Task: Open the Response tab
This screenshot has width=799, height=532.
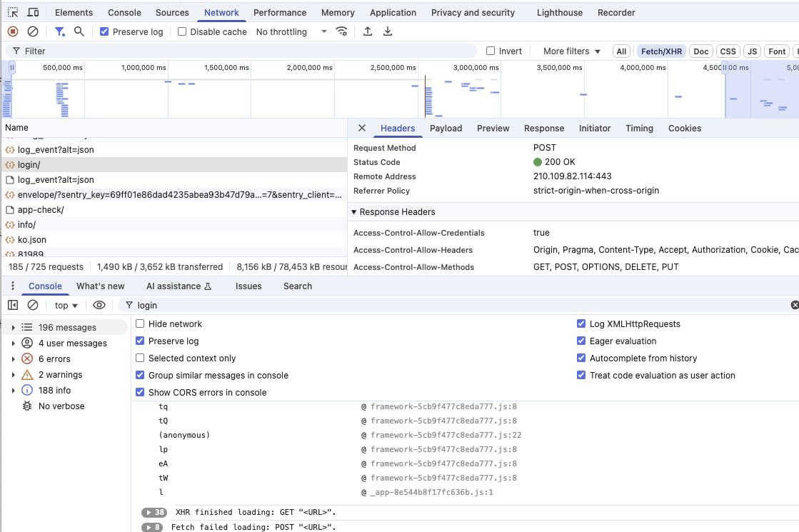Action: (543, 129)
